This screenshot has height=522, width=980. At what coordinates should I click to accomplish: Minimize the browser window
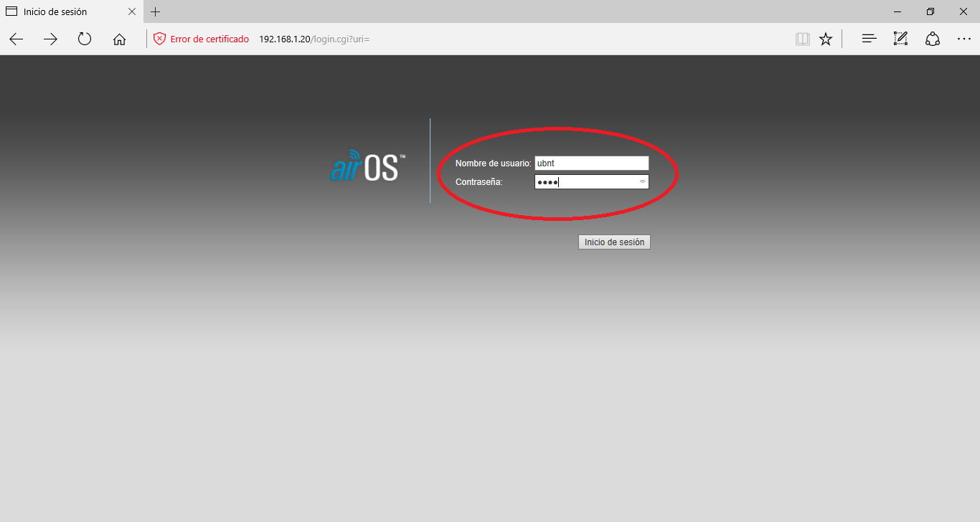pyautogui.click(x=897, y=11)
